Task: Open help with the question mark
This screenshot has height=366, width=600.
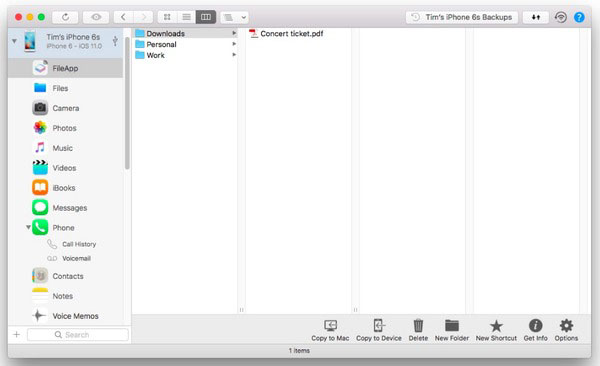Action: click(x=579, y=17)
